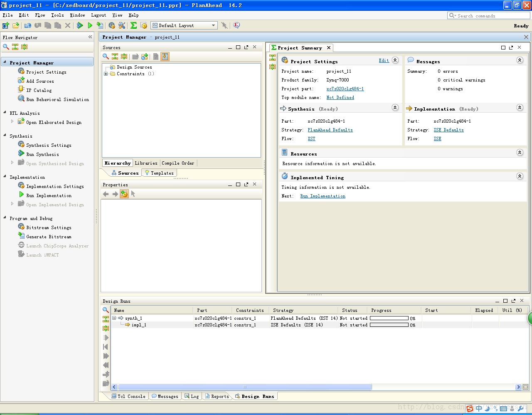Expand Open Elaborated Design arrow
The image size is (532, 415).
(12, 122)
